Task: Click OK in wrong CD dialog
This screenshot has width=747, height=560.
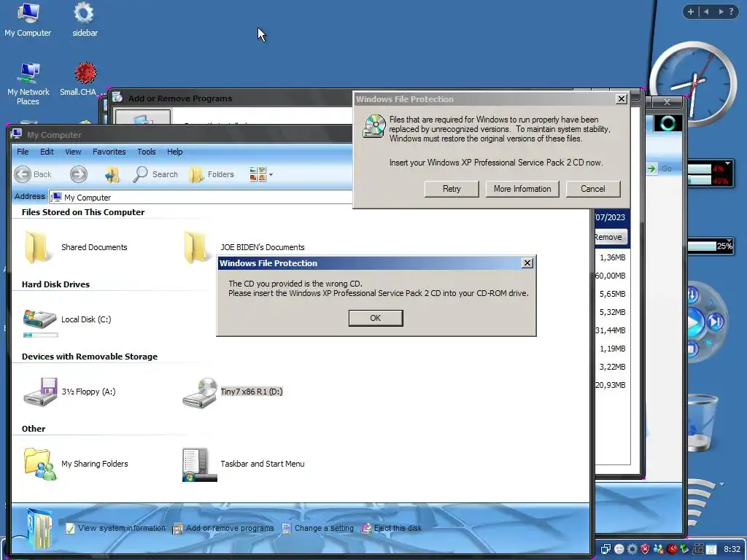Action: pyautogui.click(x=376, y=318)
